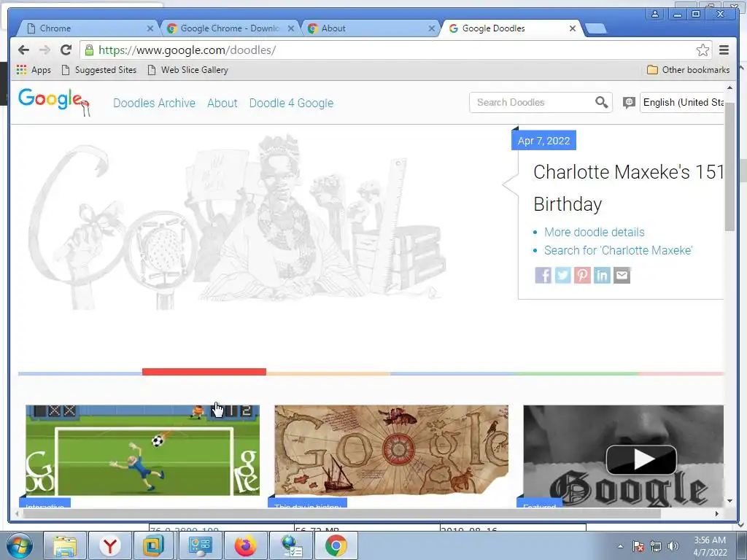Click the horizontal scrollbar right arrow
This screenshot has width=747, height=560.
tap(717, 513)
